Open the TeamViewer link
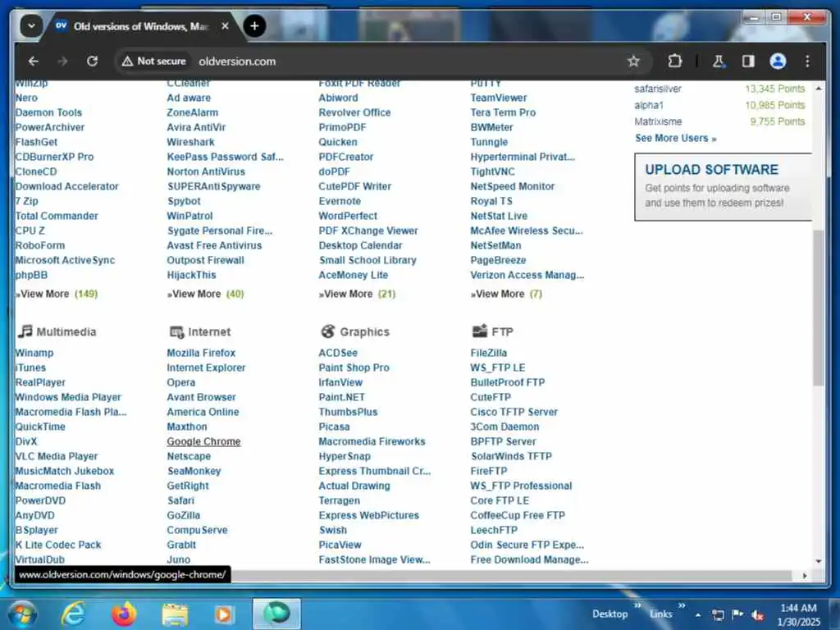Image resolution: width=840 pixels, height=630 pixels. pyautogui.click(x=499, y=98)
